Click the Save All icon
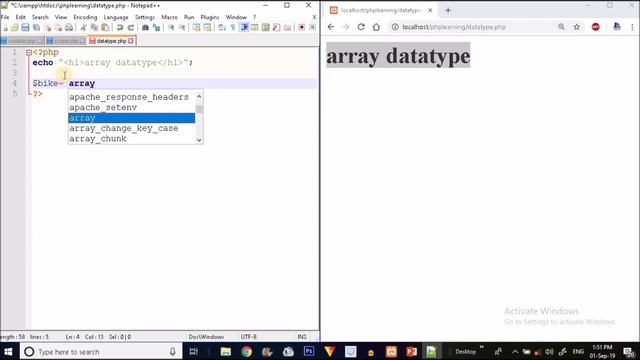 (x=36, y=28)
